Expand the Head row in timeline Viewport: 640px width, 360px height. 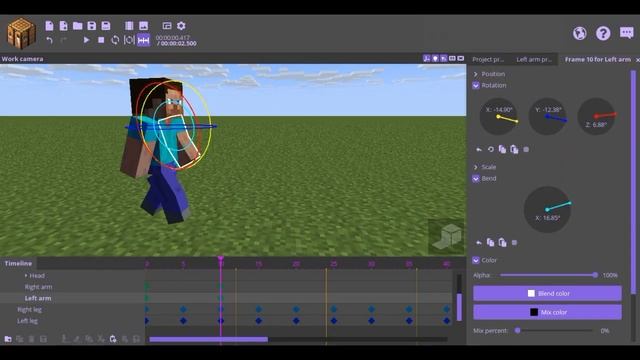click(26, 276)
